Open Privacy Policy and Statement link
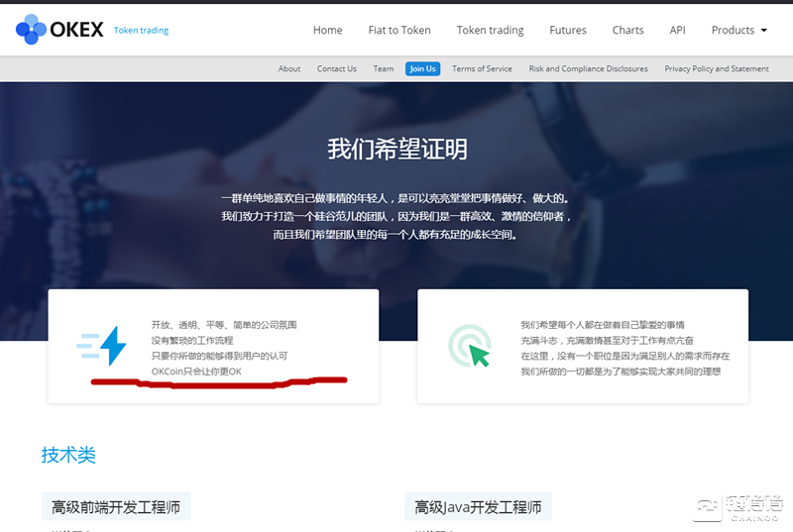This screenshot has width=793, height=532. pos(717,68)
